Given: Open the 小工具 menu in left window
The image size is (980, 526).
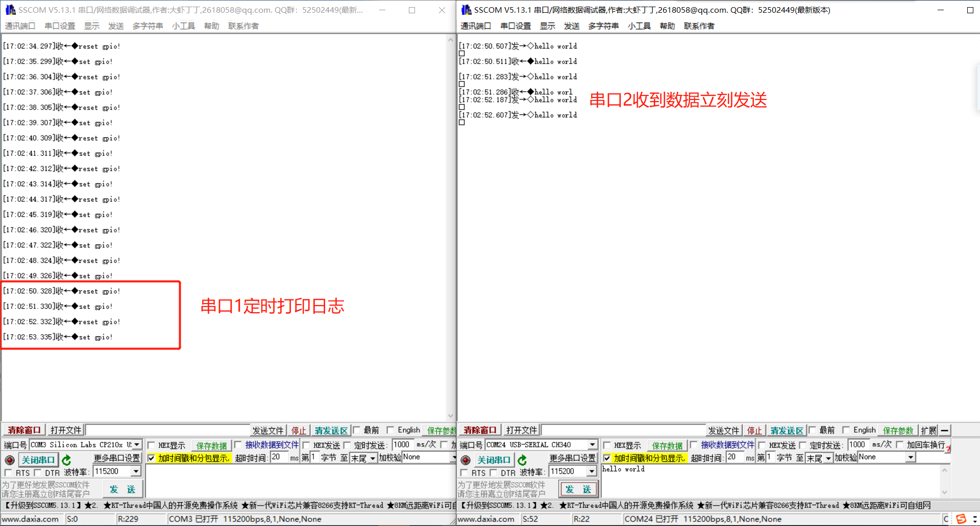Looking at the screenshot, I should click(x=183, y=26).
